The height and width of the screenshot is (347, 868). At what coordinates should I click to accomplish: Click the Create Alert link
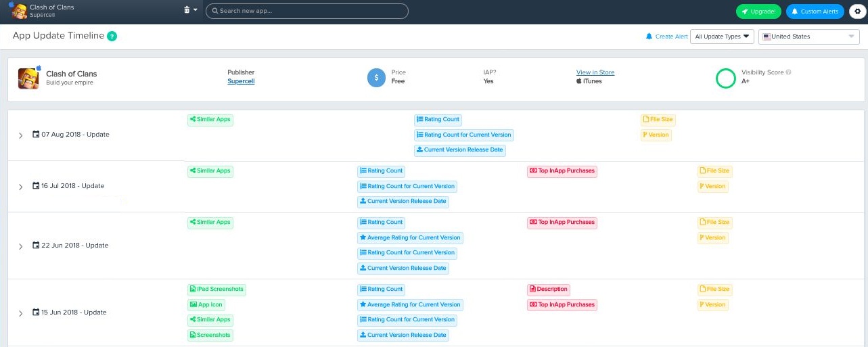click(x=667, y=37)
